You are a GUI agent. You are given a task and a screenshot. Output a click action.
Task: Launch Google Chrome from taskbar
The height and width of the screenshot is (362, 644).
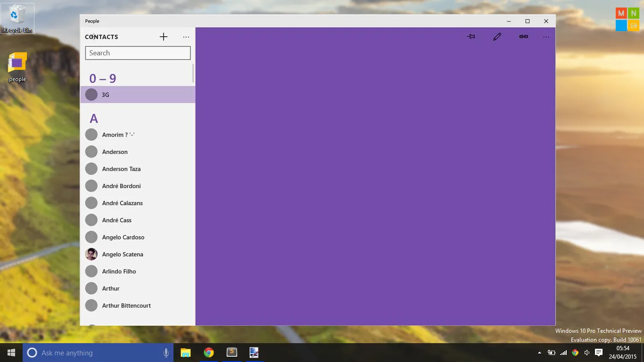(x=208, y=353)
